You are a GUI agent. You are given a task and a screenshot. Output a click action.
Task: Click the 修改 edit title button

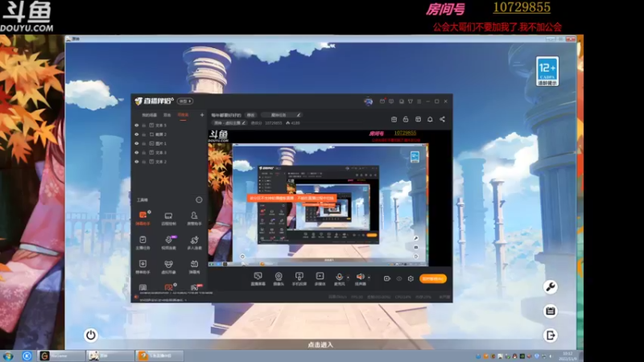point(250,115)
